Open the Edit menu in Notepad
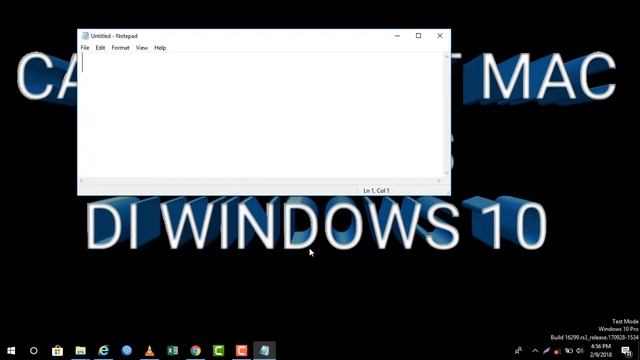640x360 pixels. pos(100,48)
